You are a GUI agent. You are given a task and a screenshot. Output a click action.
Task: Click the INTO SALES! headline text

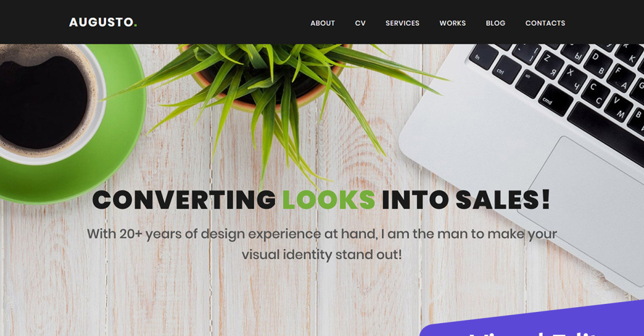[466, 199]
